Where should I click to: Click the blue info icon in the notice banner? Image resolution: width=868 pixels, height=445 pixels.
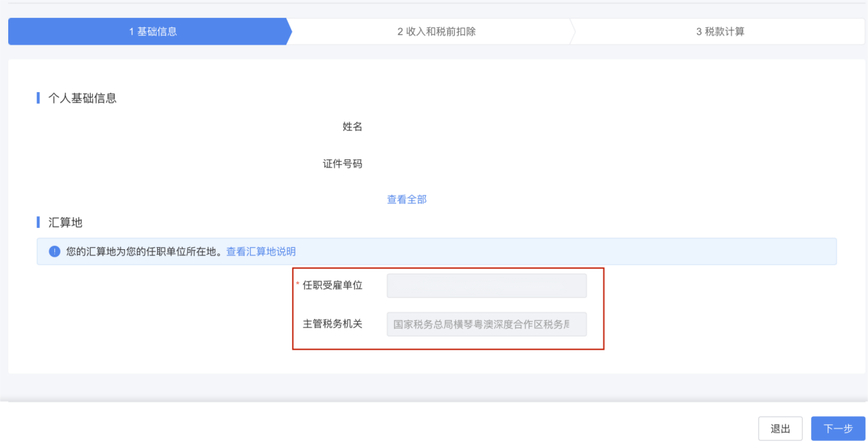click(55, 252)
